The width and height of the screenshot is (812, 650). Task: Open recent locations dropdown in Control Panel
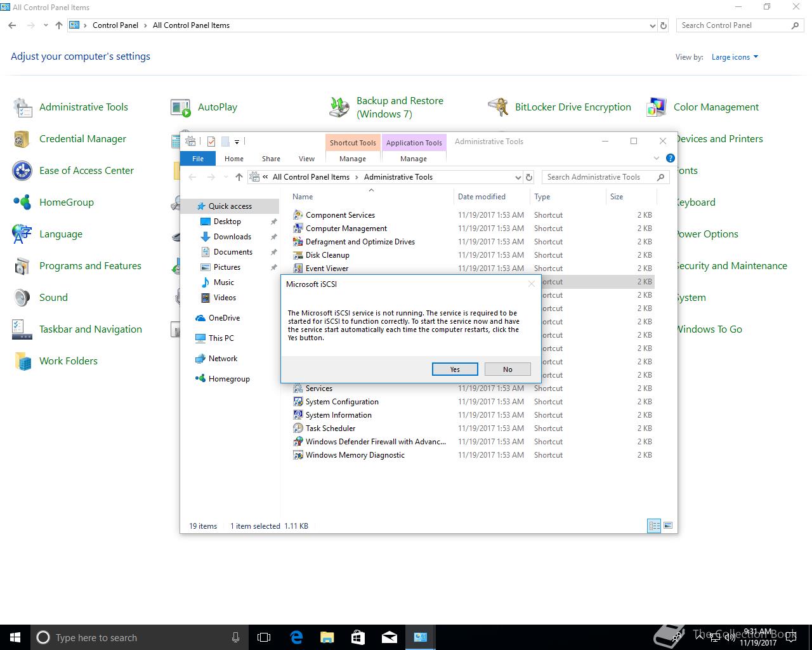point(46,25)
